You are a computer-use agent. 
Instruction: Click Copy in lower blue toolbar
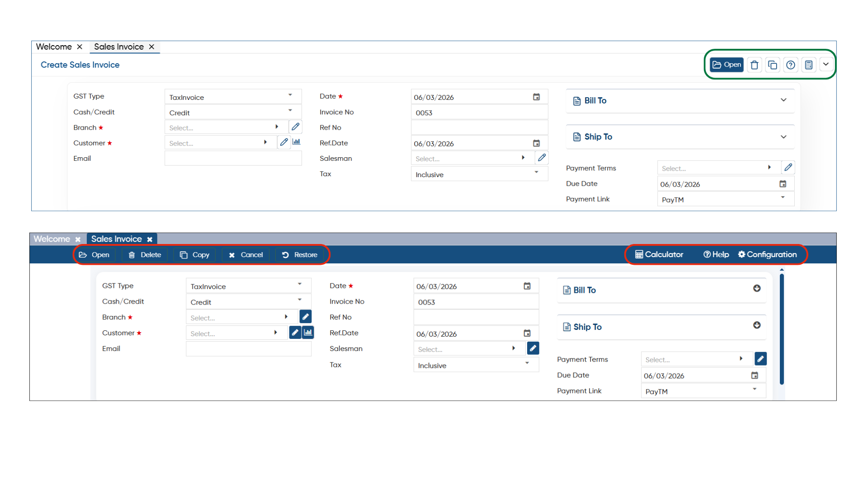click(x=194, y=255)
